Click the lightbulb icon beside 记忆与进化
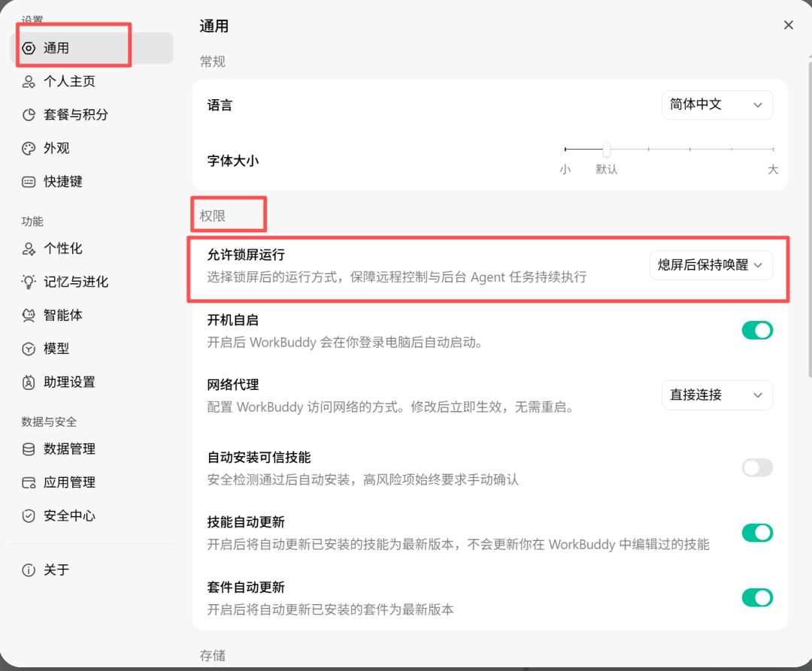Image resolution: width=812 pixels, height=671 pixels. [29, 282]
